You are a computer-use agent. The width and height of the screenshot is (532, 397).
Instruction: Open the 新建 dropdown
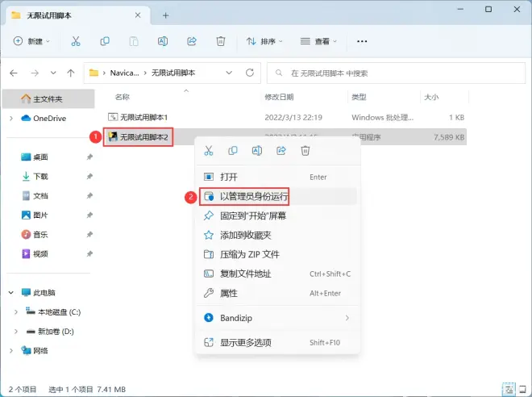click(31, 41)
